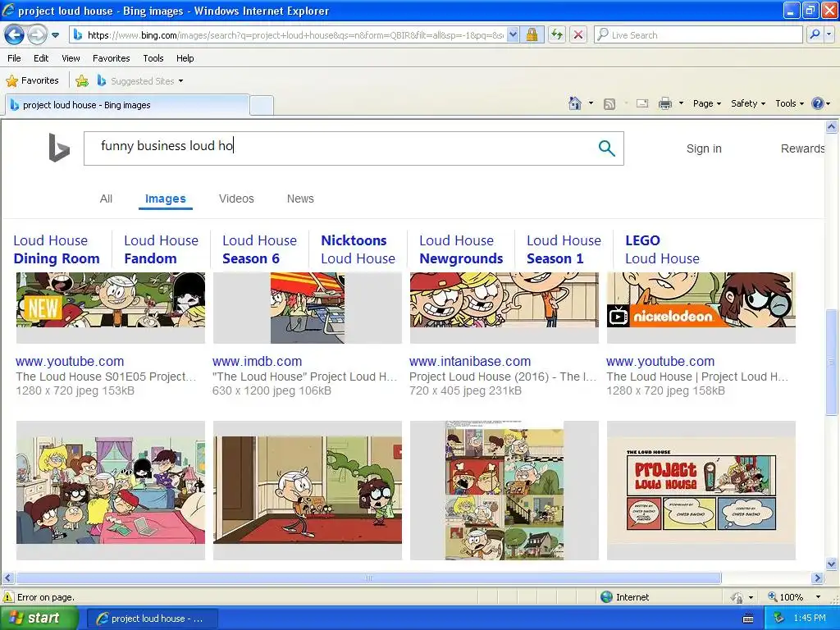
Task: Click the security lock icon in address bar
Action: [532, 34]
